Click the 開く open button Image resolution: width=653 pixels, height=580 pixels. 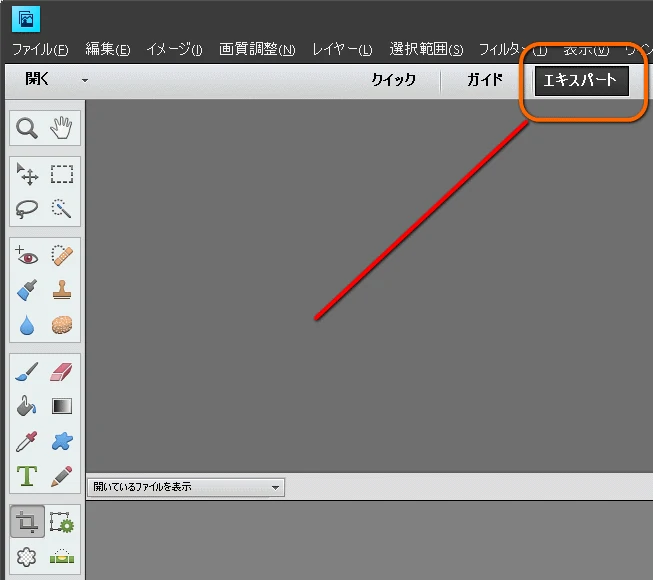tap(37, 79)
